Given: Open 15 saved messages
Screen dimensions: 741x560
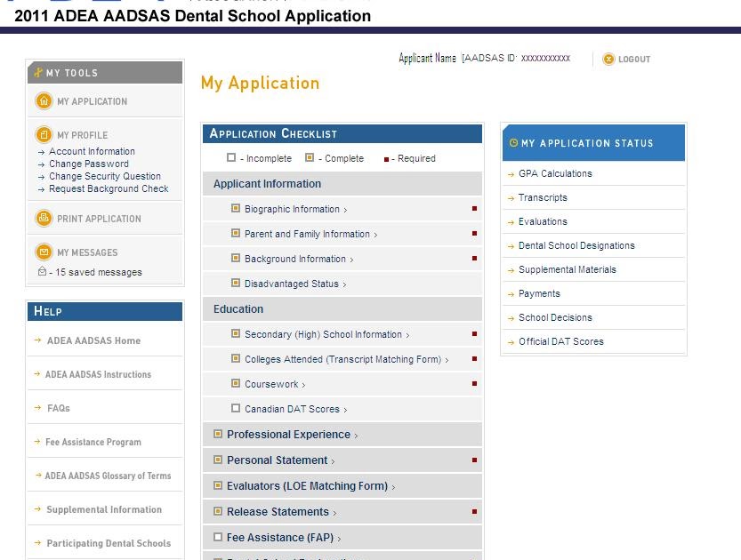Looking at the screenshot, I should tap(98, 272).
